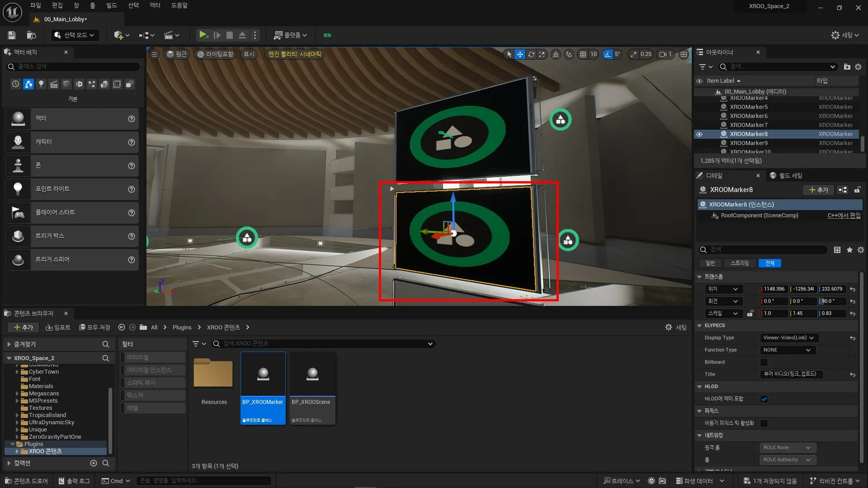Switch to the 월드 세팅 tab
The width and height of the screenshot is (868, 488).
(x=790, y=176)
